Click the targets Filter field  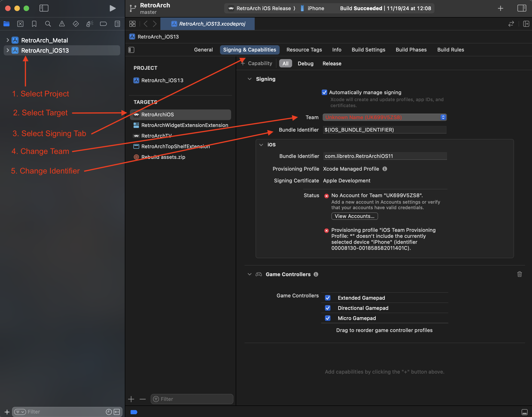click(x=192, y=399)
